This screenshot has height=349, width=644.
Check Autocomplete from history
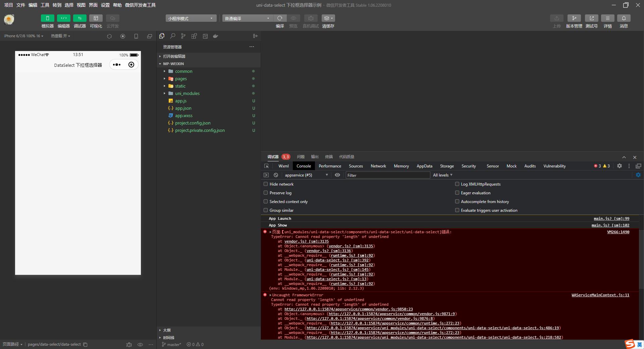point(457,201)
